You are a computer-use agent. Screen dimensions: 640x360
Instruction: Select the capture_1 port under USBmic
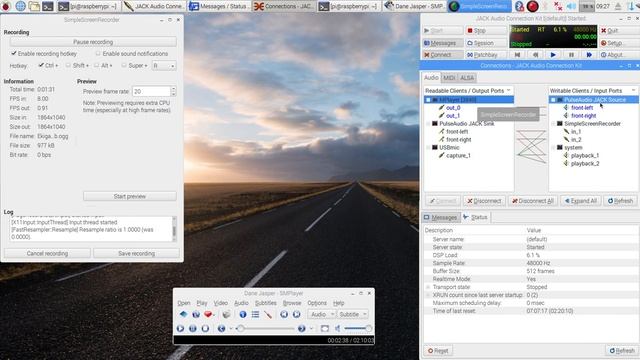click(458, 156)
